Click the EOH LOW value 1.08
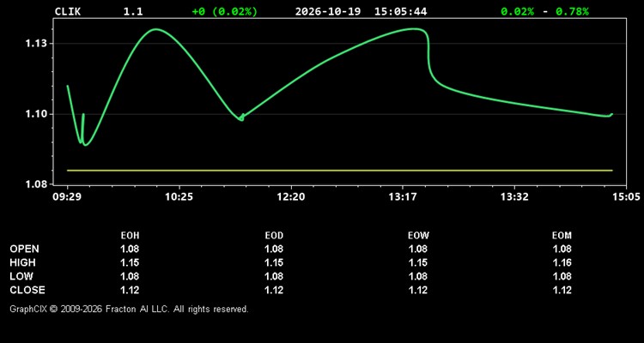 click(x=130, y=276)
